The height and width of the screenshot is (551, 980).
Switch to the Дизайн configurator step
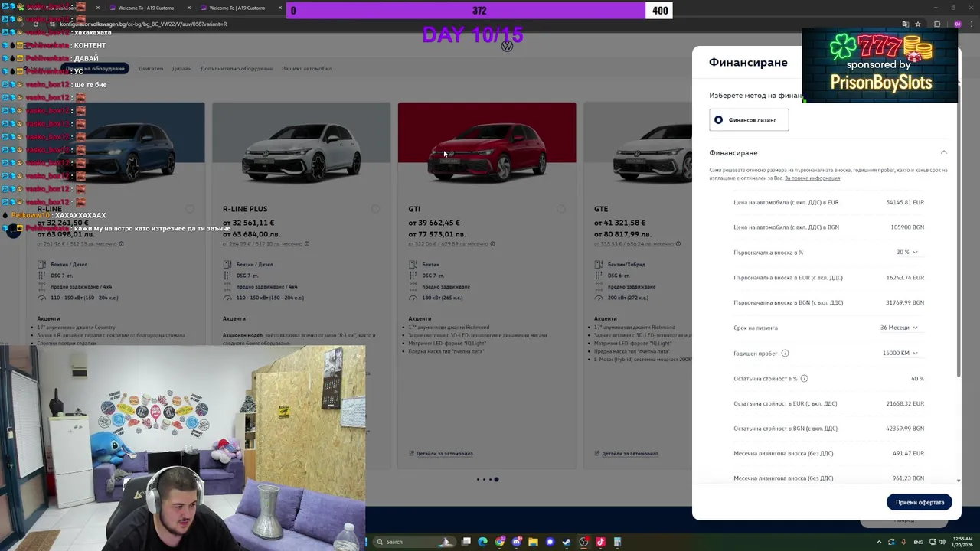point(181,69)
